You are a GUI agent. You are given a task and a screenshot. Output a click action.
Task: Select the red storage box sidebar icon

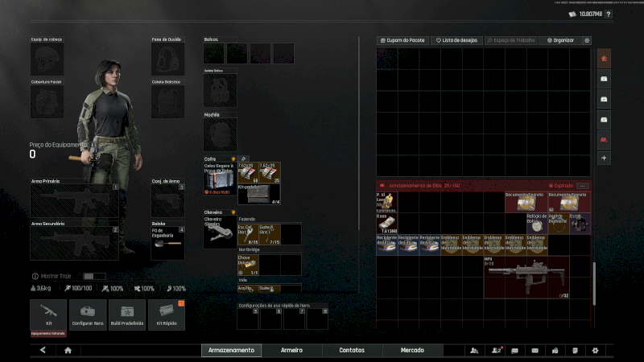pyautogui.click(x=604, y=138)
